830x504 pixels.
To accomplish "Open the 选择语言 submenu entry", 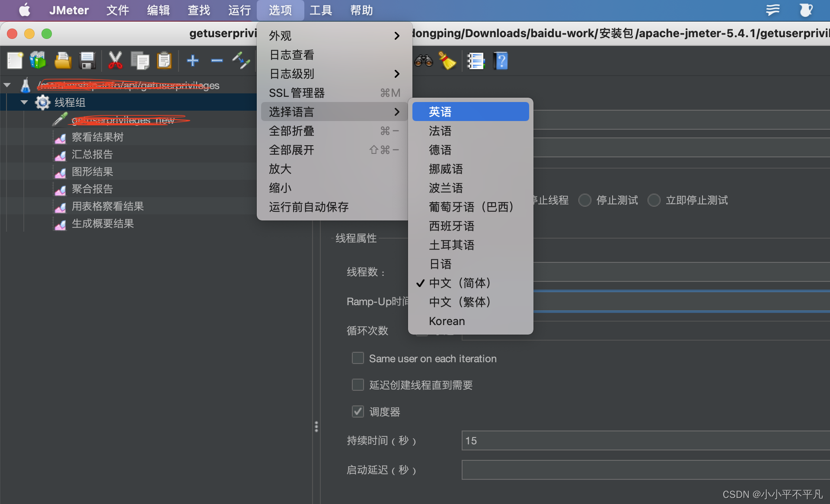I will click(x=335, y=112).
